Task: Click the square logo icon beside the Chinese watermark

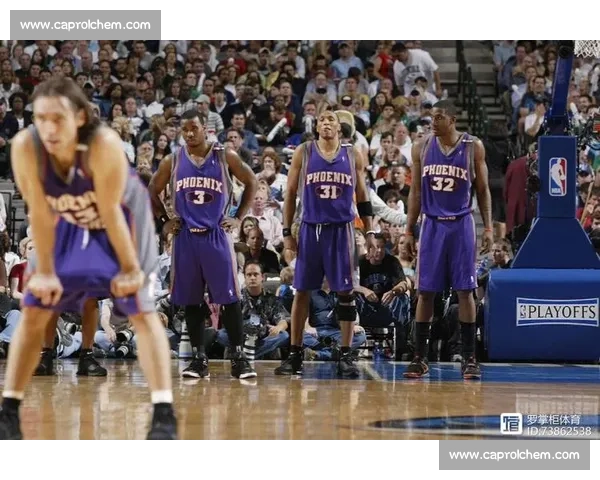Action: [x=510, y=423]
